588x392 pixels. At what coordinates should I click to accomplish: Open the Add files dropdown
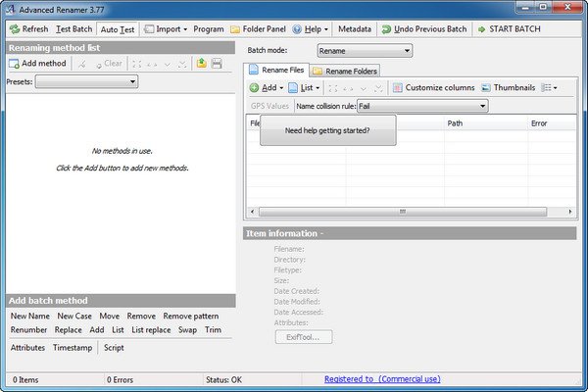click(x=267, y=88)
